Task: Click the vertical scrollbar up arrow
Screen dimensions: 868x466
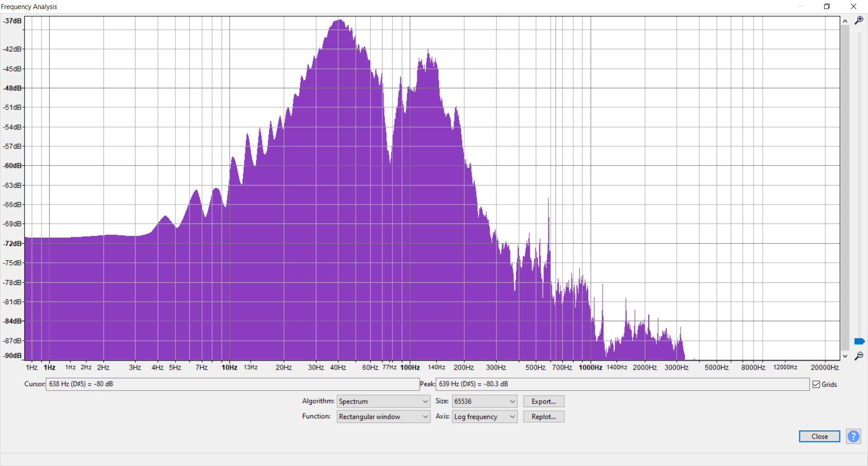Action: click(x=845, y=21)
